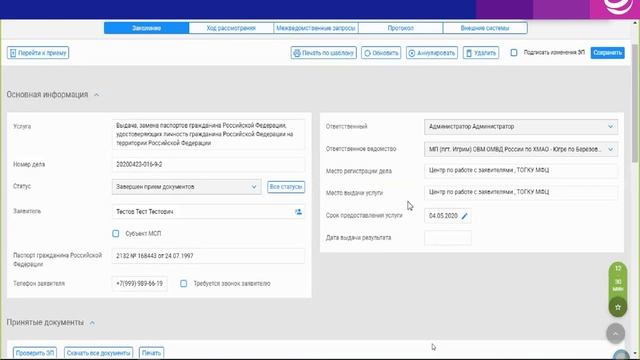
Task: Open the Внешние системы tab
Action: 485,28
